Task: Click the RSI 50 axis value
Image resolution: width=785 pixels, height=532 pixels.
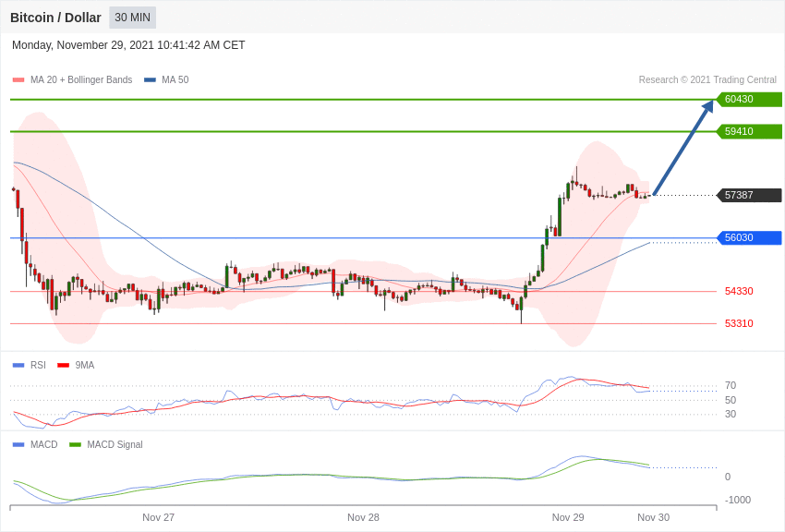Action: 731,400
